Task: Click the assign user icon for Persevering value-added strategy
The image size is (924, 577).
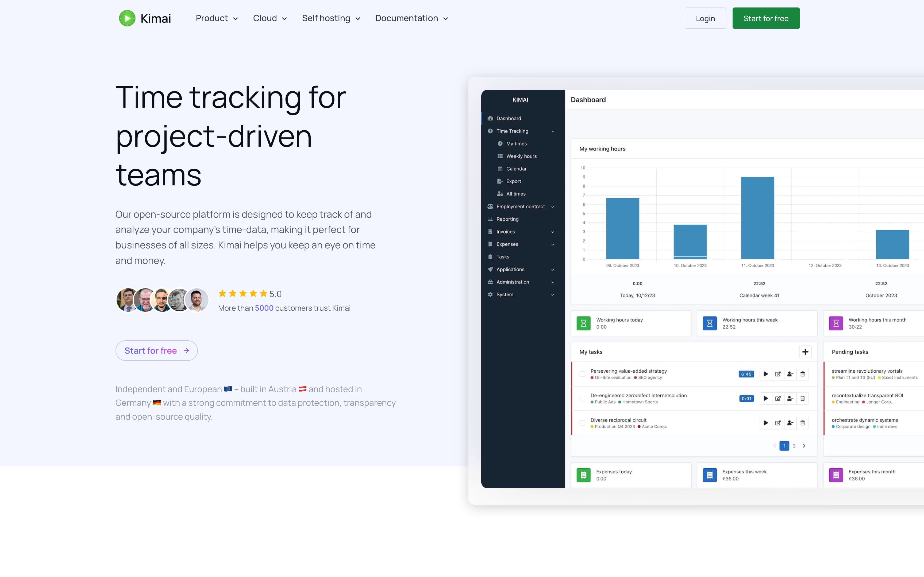Action: point(790,374)
